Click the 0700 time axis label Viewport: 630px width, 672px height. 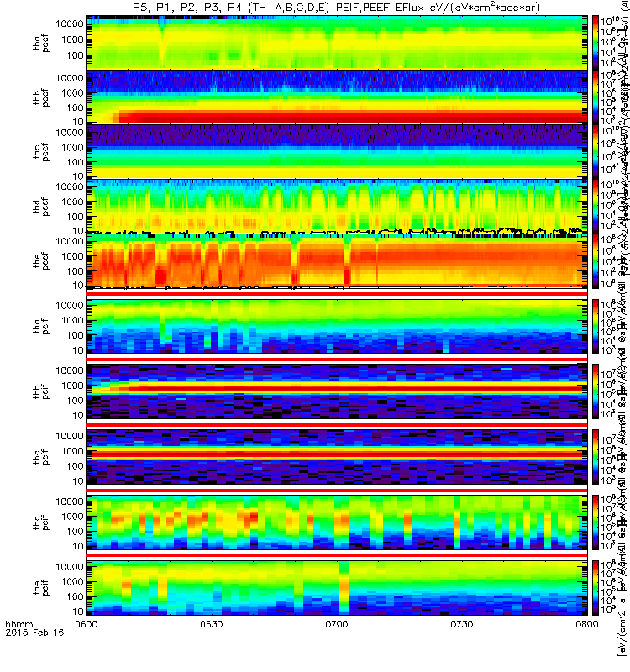pyautogui.click(x=337, y=624)
